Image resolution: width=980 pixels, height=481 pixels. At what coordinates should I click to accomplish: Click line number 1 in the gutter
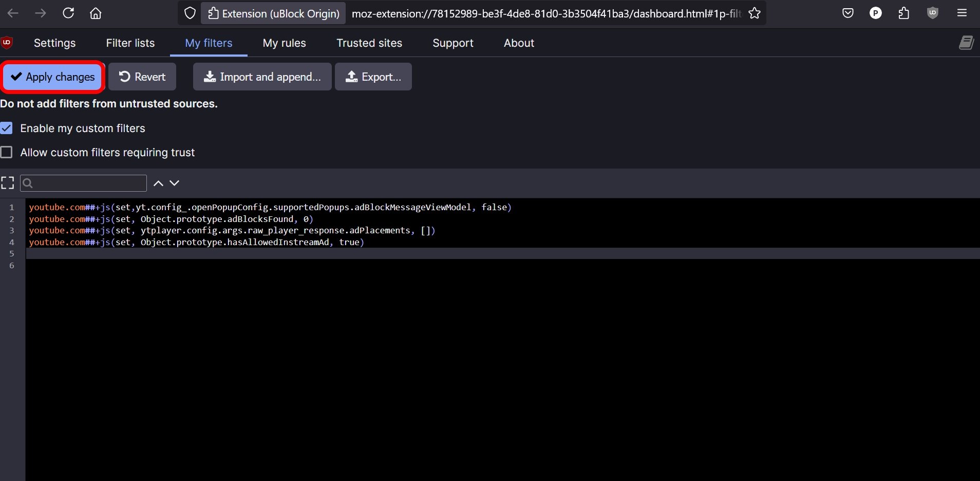(x=12, y=207)
